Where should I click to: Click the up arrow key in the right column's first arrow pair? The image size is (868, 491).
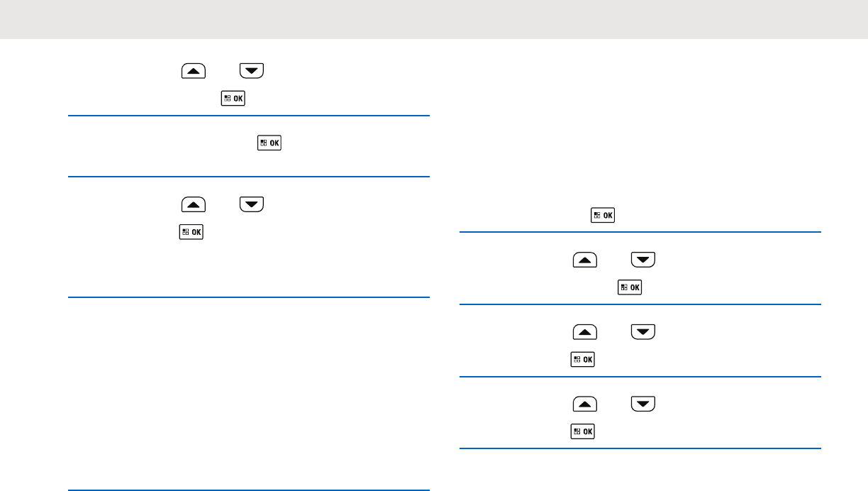pos(585,260)
